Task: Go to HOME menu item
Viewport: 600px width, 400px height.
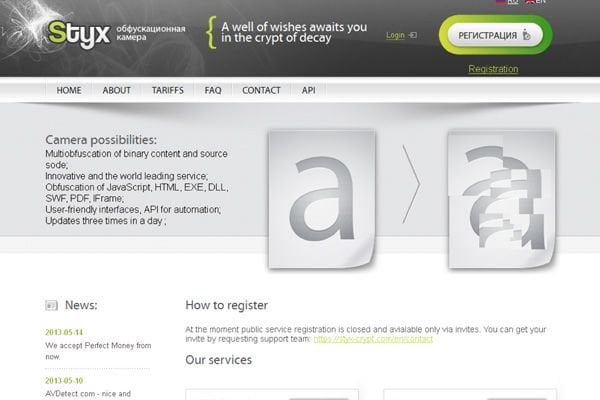Action: [69, 90]
